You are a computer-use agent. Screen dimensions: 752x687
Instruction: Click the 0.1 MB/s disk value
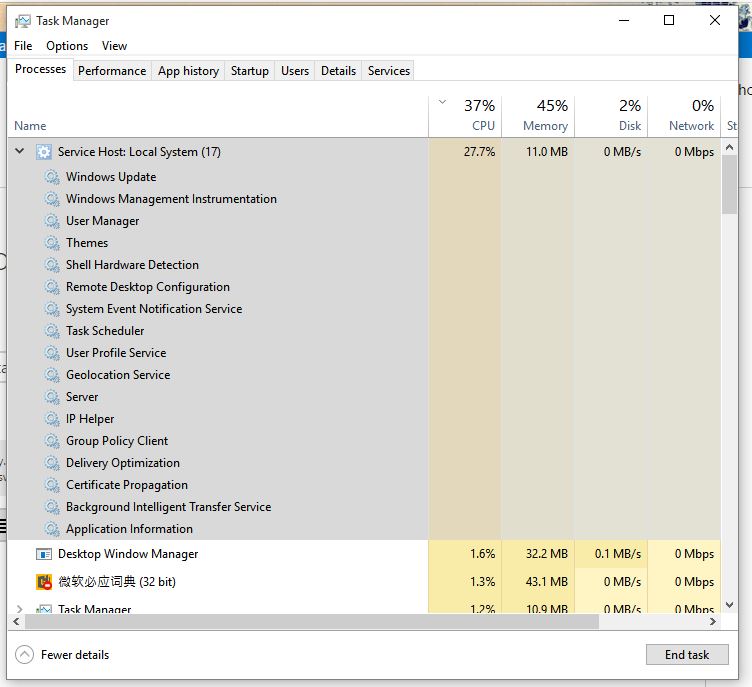[x=618, y=554]
